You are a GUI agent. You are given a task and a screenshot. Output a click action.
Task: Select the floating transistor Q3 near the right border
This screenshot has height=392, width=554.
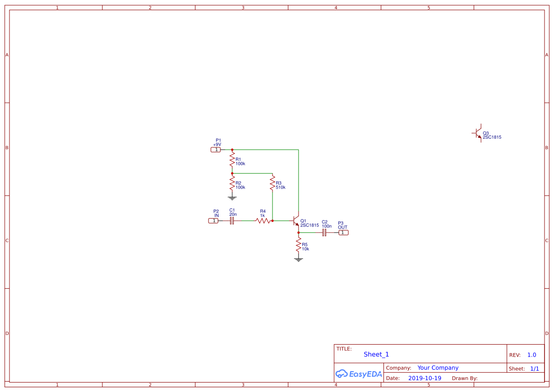click(x=478, y=134)
